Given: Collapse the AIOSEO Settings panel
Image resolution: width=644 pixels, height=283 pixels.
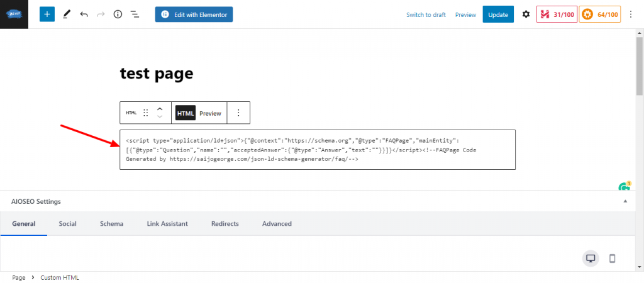Looking at the screenshot, I should click(x=625, y=201).
